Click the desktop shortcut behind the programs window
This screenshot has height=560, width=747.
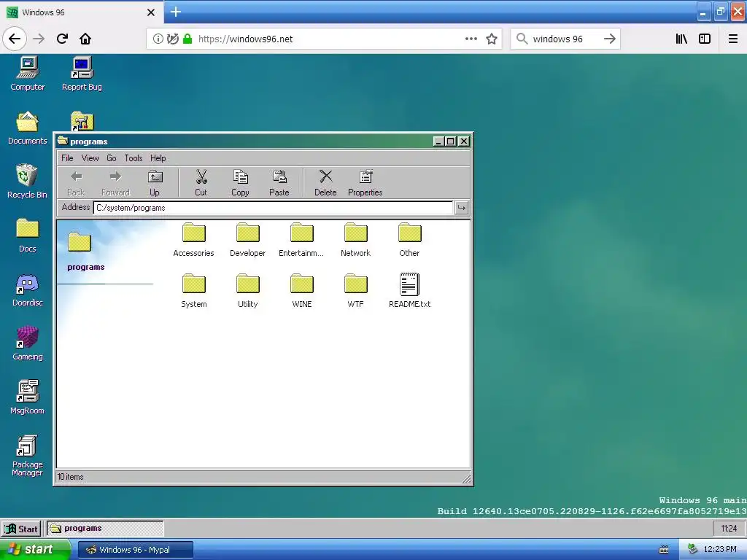(x=82, y=121)
